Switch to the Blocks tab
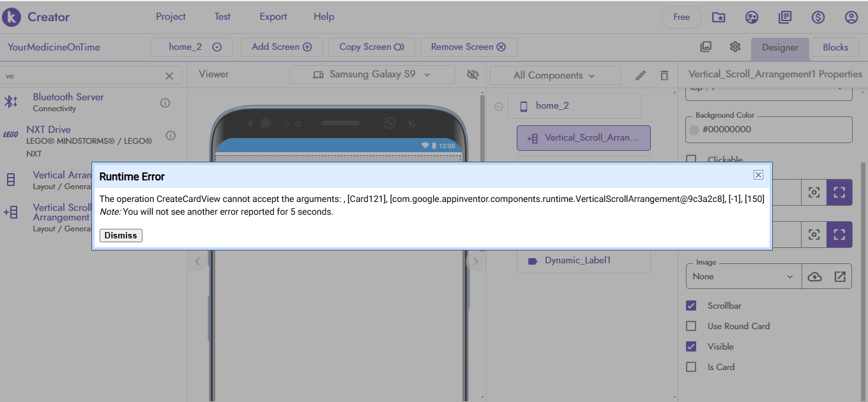This screenshot has height=402, width=868. click(x=835, y=47)
